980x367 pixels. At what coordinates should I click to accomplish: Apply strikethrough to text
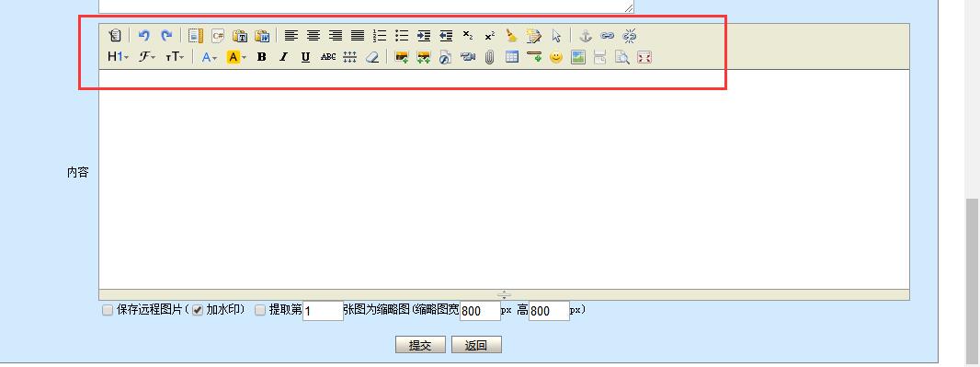tap(328, 57)
